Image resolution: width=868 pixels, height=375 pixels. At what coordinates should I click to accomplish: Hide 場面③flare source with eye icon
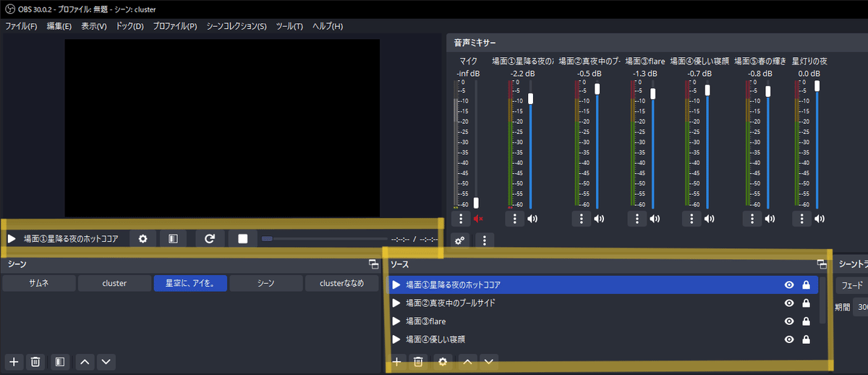click(789, 321)
